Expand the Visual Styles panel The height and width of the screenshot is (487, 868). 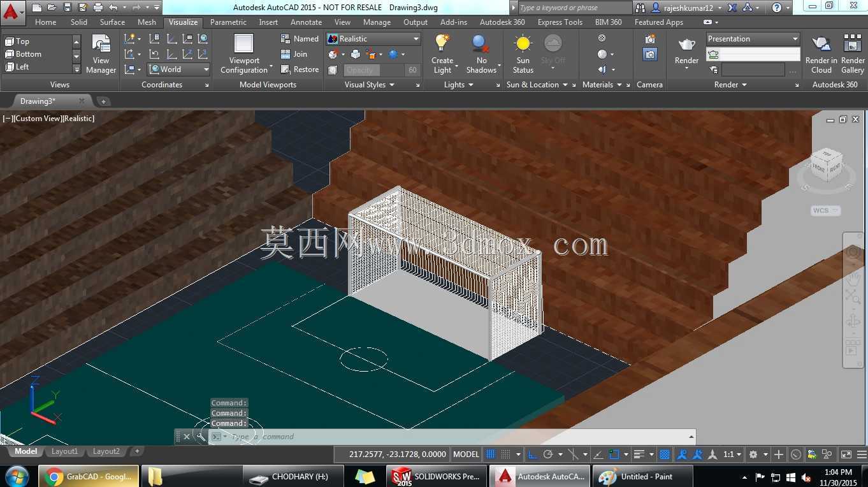[370, 85]
